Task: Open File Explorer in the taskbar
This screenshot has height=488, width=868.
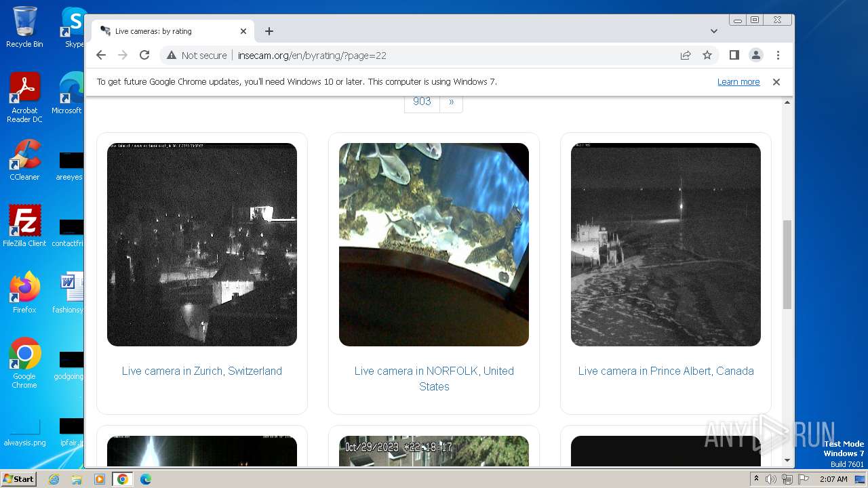Action: [77, 479]
